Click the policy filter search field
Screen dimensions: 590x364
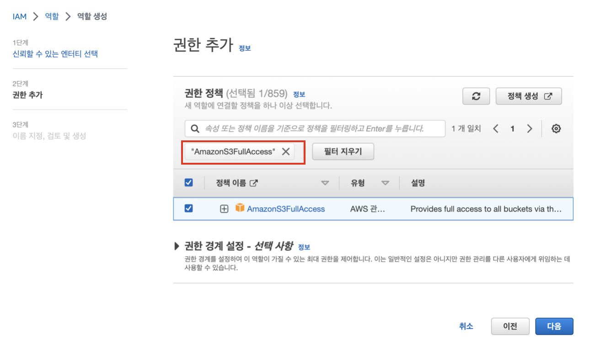click(315, 129)
